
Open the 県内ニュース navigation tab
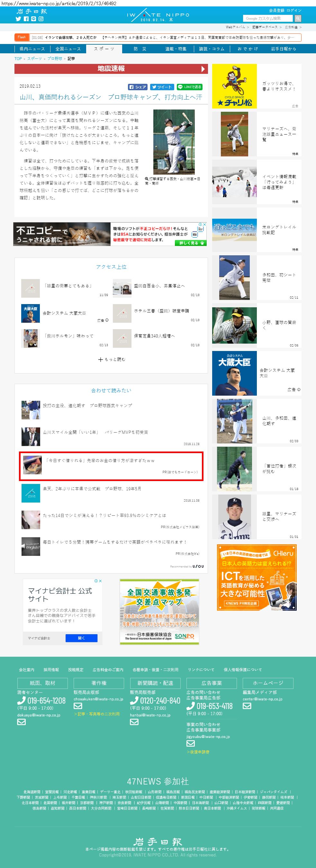[x=32, y=49]
